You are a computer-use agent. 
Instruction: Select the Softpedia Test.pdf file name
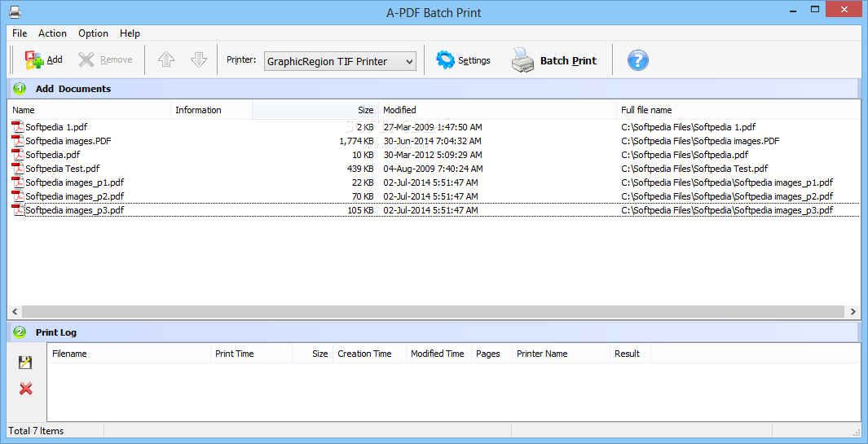[63, 169]
